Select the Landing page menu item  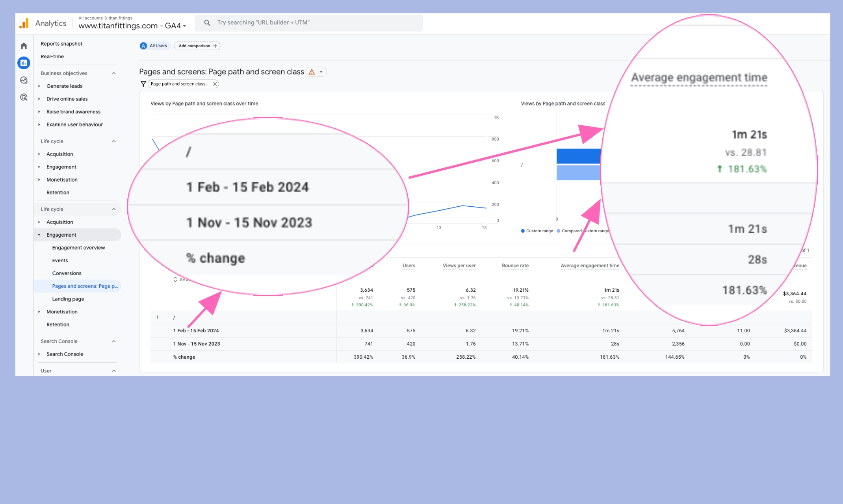[68, 299]
